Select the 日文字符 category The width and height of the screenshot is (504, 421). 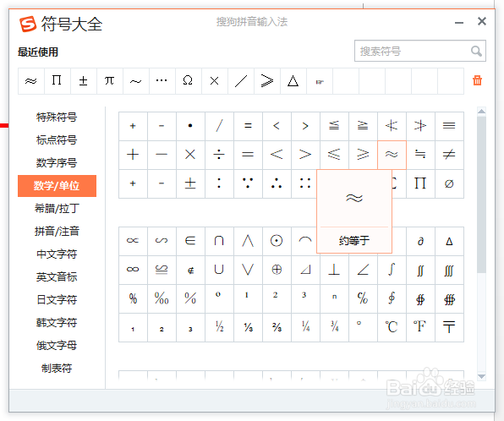click(x=57, y=300)
